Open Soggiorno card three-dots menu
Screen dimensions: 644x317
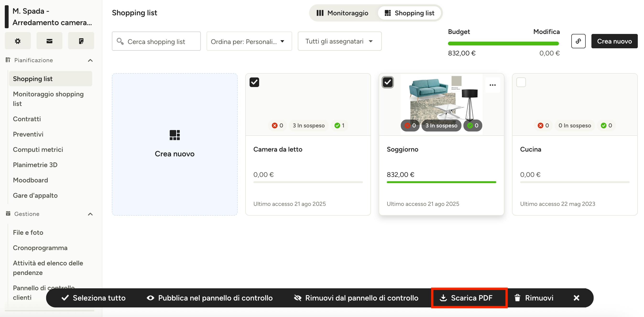[x=492, y=85]
